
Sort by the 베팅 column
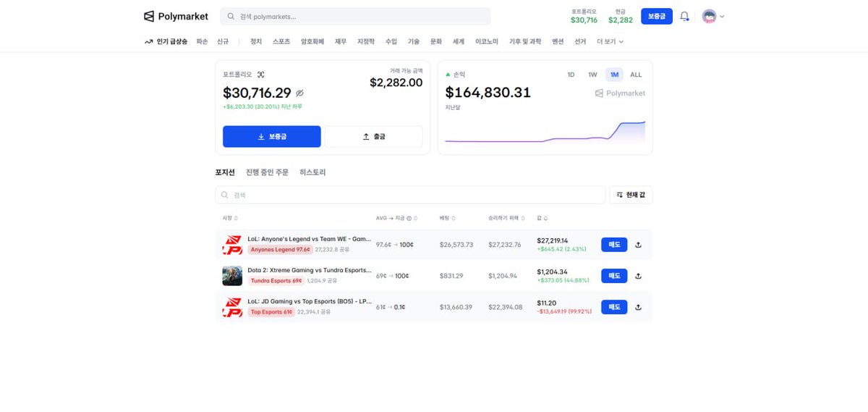point(446,218)
